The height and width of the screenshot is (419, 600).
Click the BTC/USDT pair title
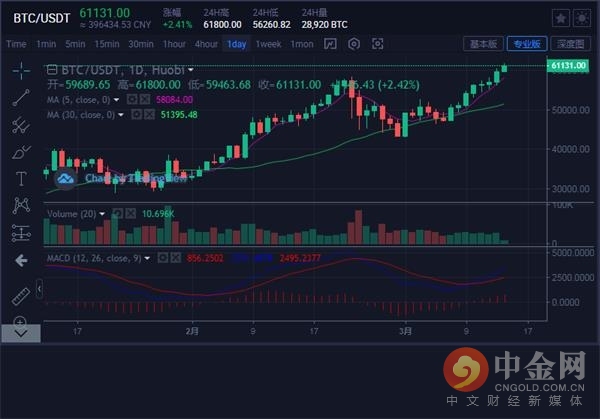(42, 18)
